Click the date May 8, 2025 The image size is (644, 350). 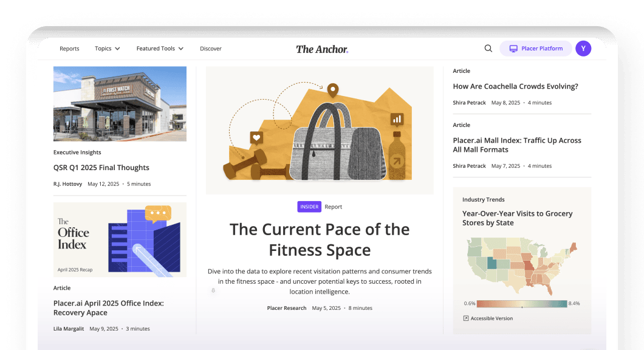505,103
